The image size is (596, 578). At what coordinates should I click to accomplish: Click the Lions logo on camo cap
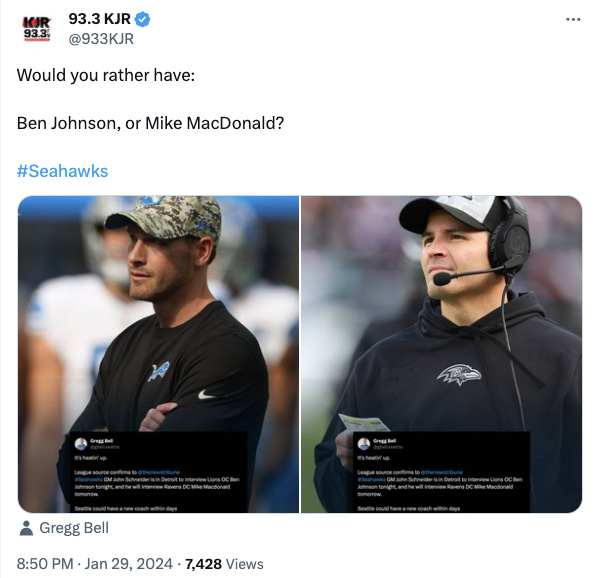coord(151,201)
